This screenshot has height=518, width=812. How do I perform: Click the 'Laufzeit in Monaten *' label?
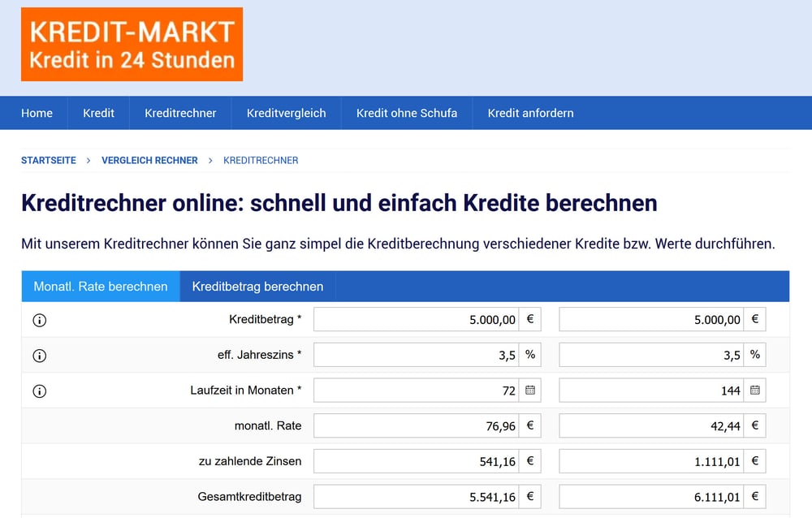[x=245, y=390]
